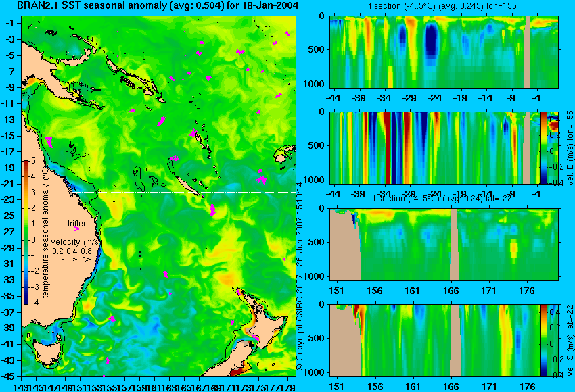Click the velocity arrow symbols in the legend

(x=74, y=259)
